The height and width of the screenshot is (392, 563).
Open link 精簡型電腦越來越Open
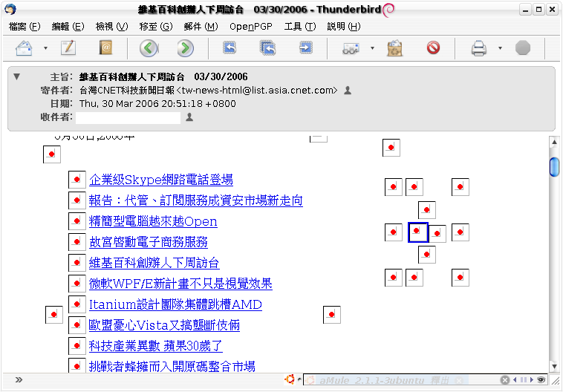tap(153, 221)
